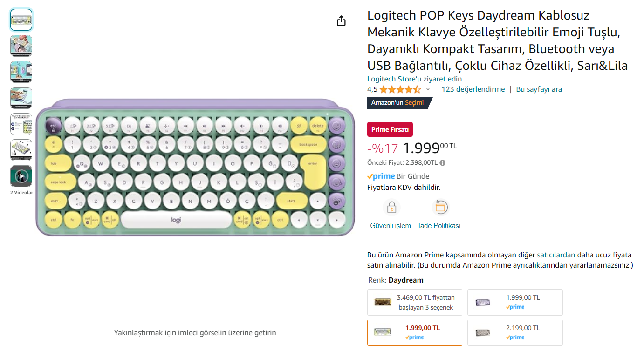
Task: Select the 3.469,00 TL color variant
Action: tap(414, 303)
